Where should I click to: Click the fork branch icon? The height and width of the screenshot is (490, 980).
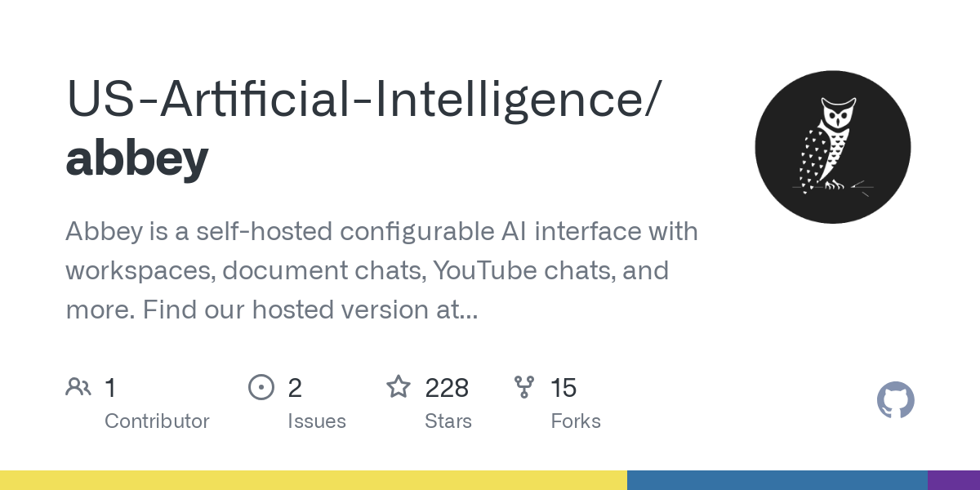(x=523, y=387)
